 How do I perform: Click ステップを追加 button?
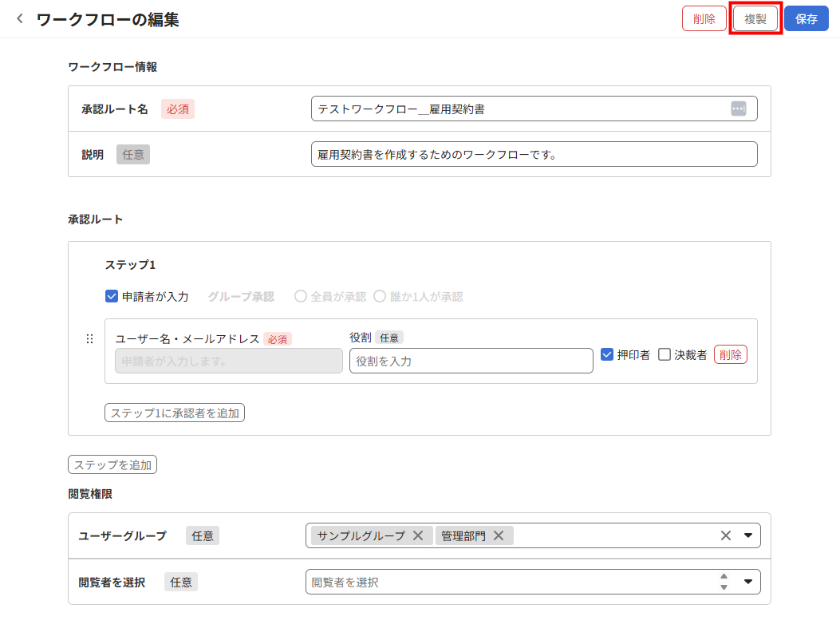(112, 464)
